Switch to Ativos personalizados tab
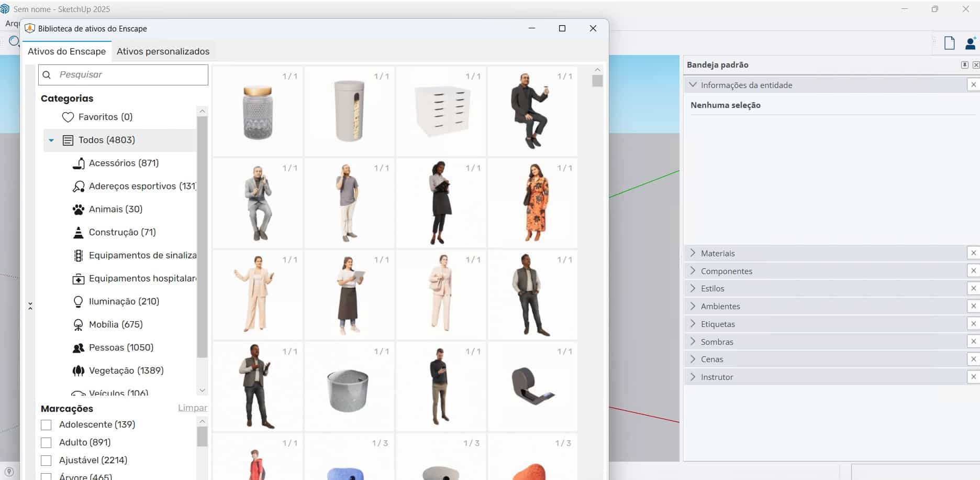The width and height of the screenshot is (980, 480). [x=163, y=51]
